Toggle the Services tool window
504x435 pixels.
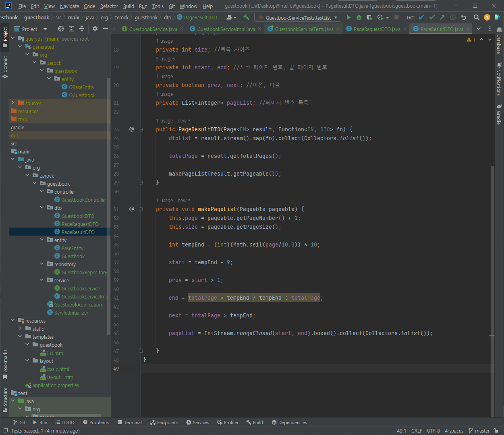[x=197, y=423]
